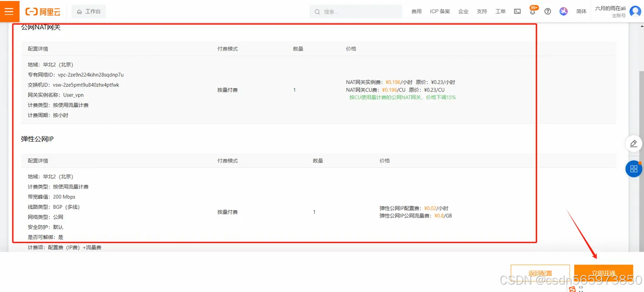This screenshot has width=644, height=292.
Task: Click the 返回配置 button
Action: pyautogui.click(x=540, y=273)
